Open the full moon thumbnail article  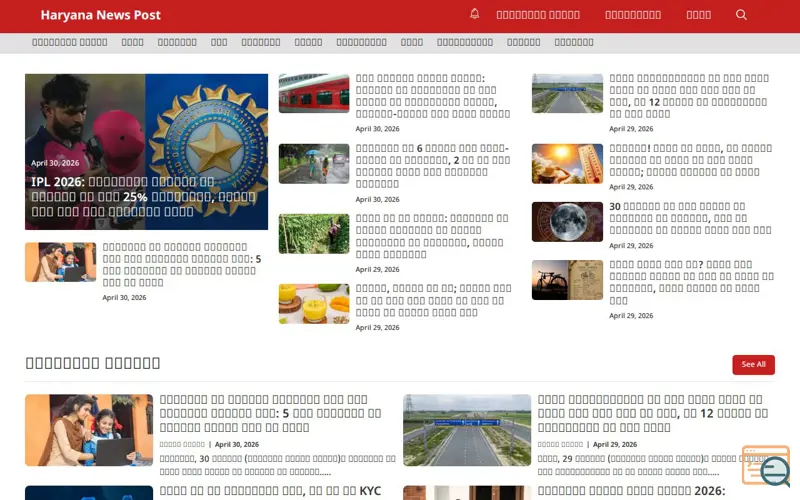pos(567,222)
